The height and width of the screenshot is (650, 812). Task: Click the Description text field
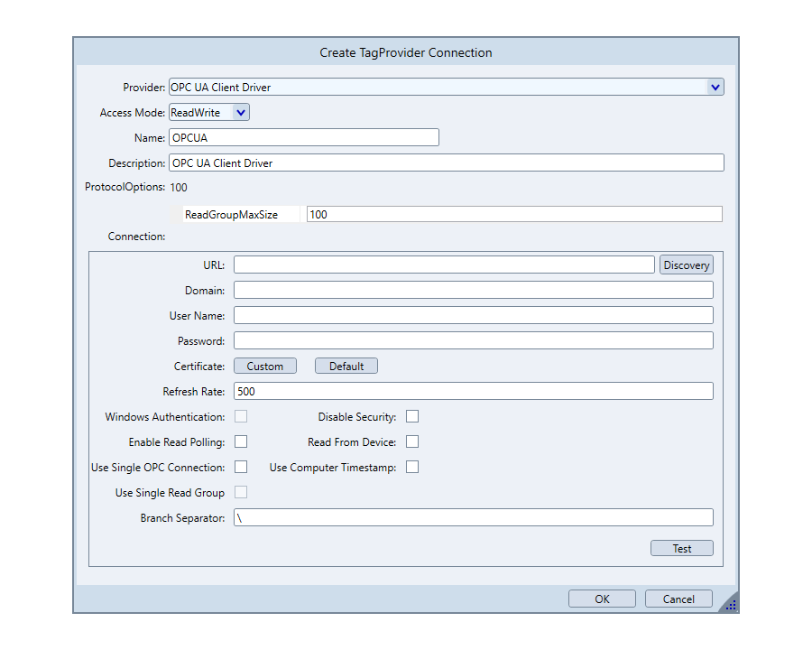pyautogui.click(x=446, y=163)
